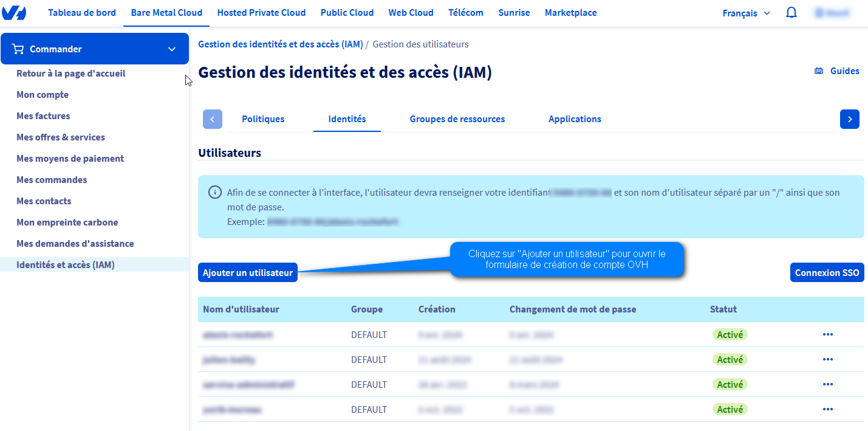This screenshot has height=431, width=868.
Task: Open Mes commandes in sidebar
Action: (52, 180)
